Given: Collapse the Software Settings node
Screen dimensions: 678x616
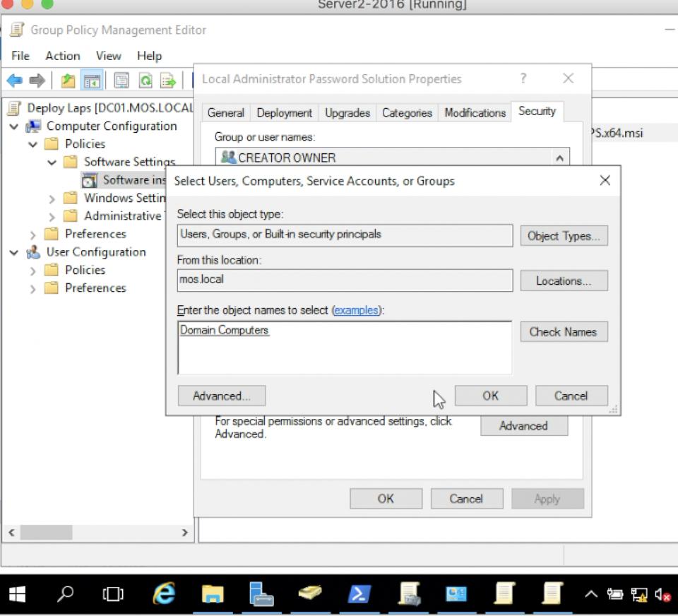Looking at the screenshot, I should [x=52, y=162].
